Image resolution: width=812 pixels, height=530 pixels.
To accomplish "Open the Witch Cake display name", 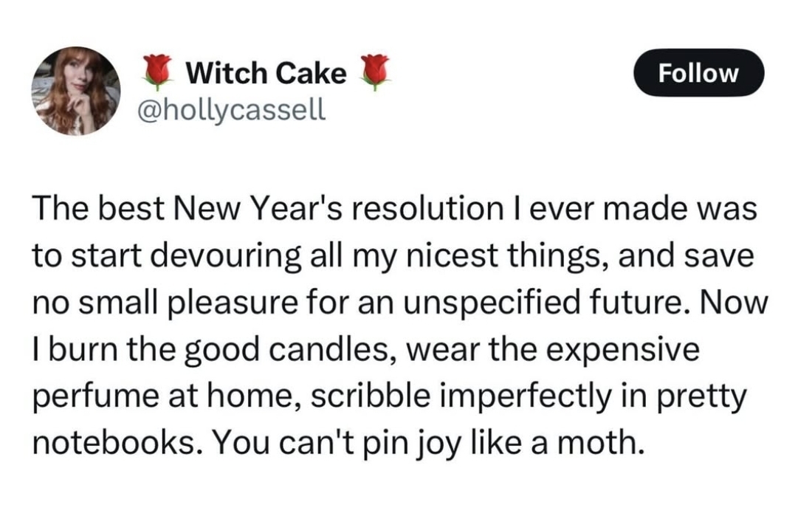I will [x=266, y=73].
